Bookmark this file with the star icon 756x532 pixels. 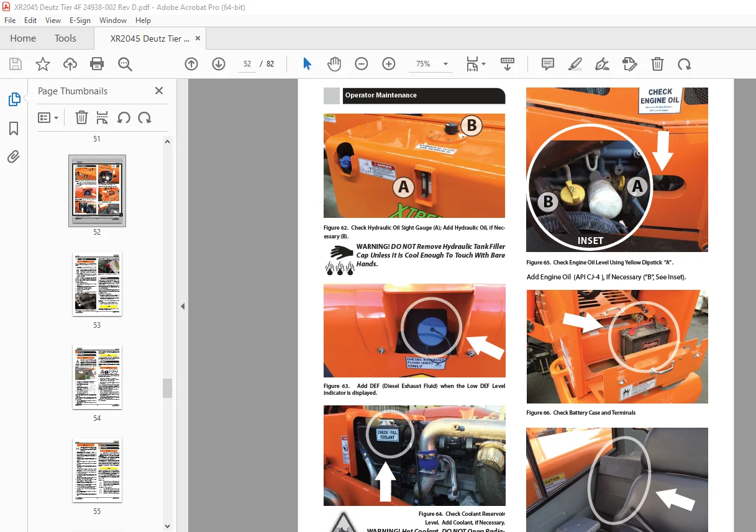click(x=43, y=64)
